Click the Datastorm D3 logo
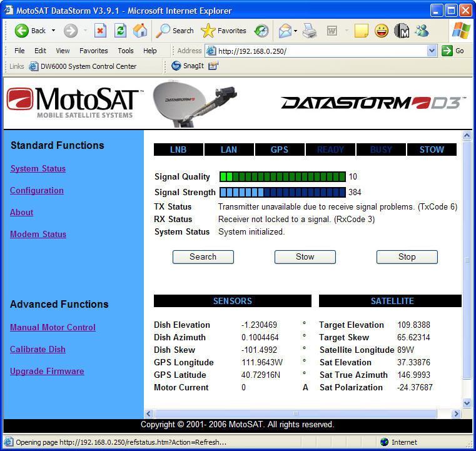 373,103
